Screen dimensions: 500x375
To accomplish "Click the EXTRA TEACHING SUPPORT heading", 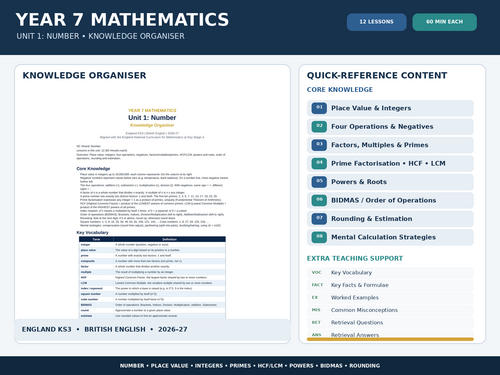I will click(x=355, y=258).
